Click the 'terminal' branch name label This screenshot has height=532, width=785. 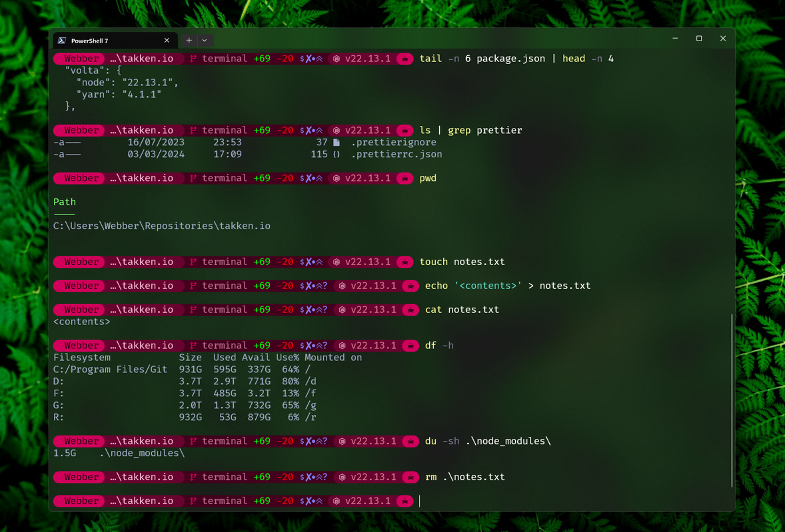click(225, 501)
